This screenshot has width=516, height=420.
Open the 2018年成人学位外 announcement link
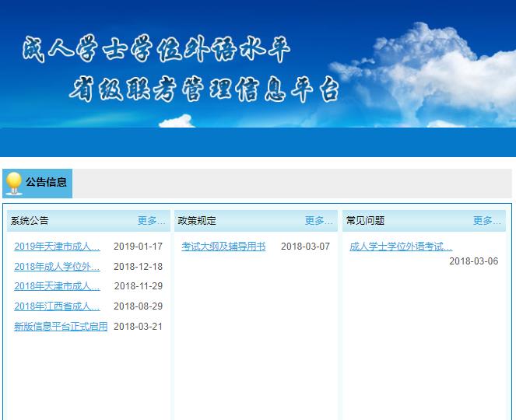point(57,266)
